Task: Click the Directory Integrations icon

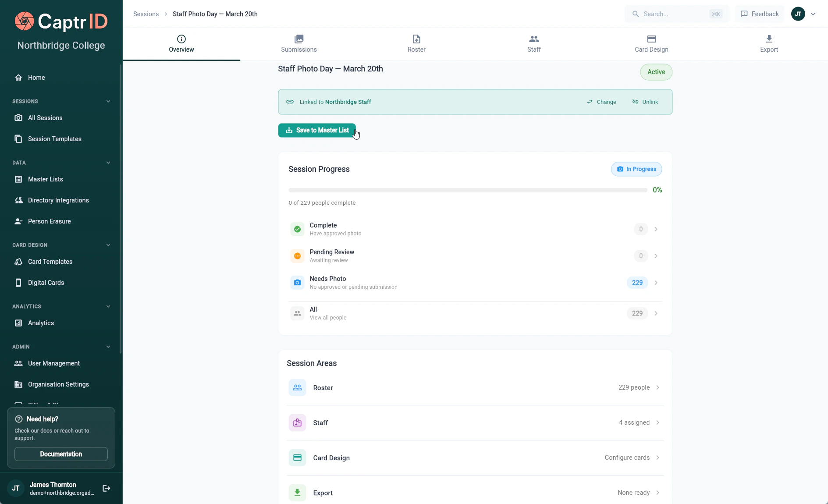Action: click(x=18, y=200)
